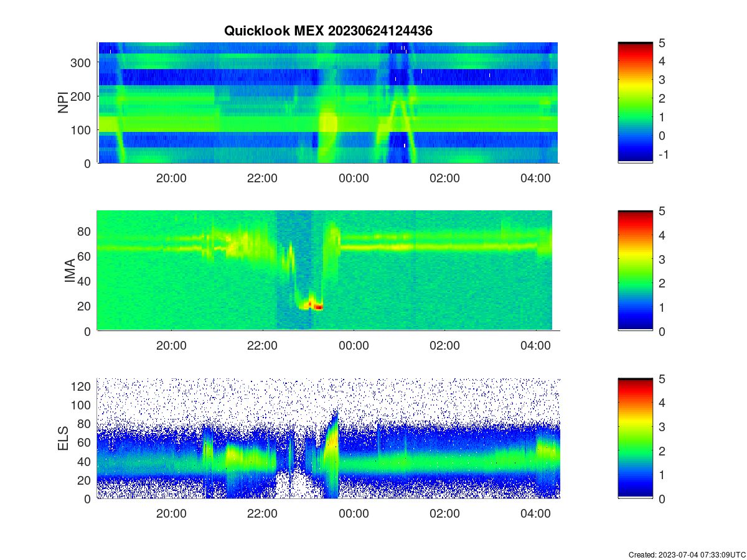The height and width of the screenshot is (560, 747).
Task: Click the 00:00 label under NPI plot
Action: [354, 178]
